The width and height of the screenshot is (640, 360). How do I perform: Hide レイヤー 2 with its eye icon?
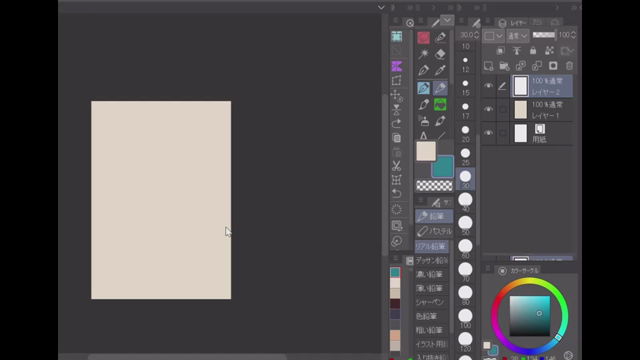[489, 86]
